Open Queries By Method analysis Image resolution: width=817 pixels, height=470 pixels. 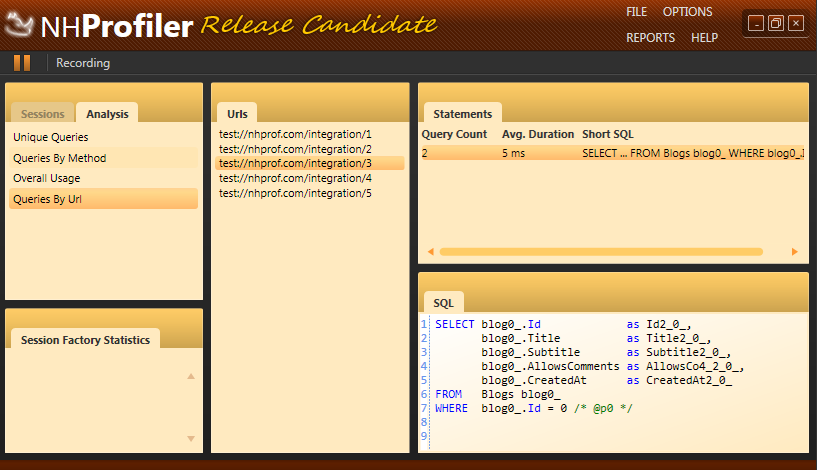[103, 158]
